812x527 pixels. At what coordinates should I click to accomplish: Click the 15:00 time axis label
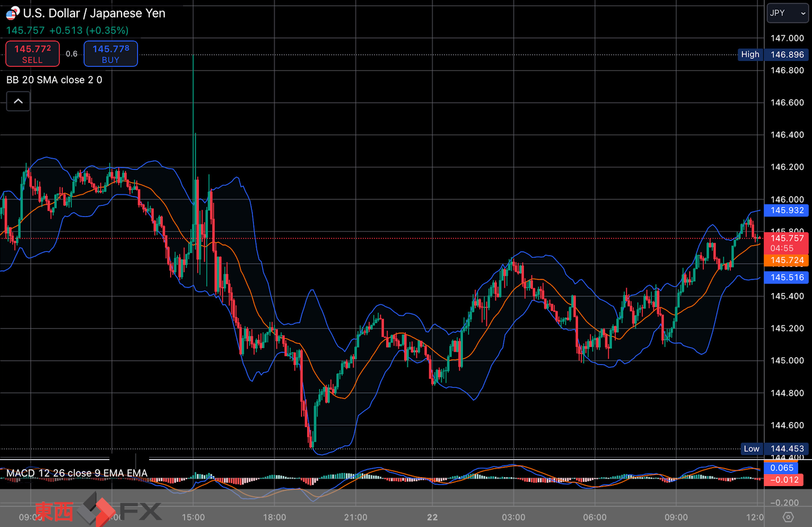[x=193, y=517]
